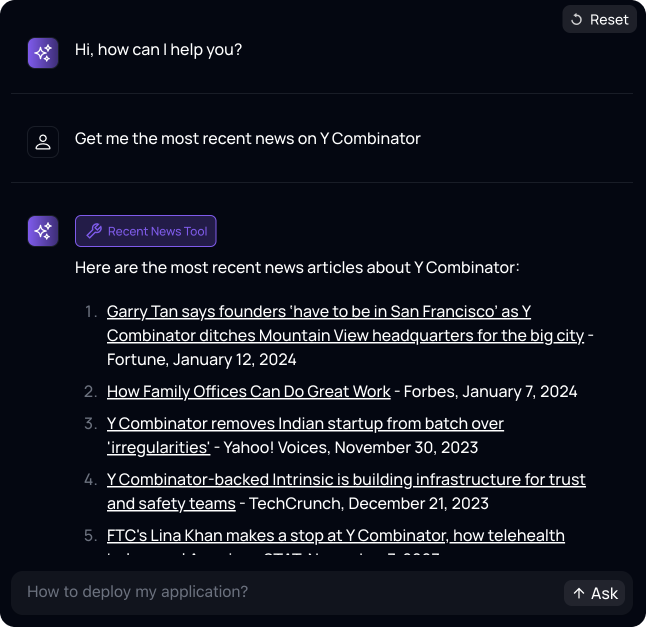Image resolution: width=646 pixels, height=627 pixels.
Task: Submit the question with the Ask button
Action: pyautogui.click(x=595, y=593)
